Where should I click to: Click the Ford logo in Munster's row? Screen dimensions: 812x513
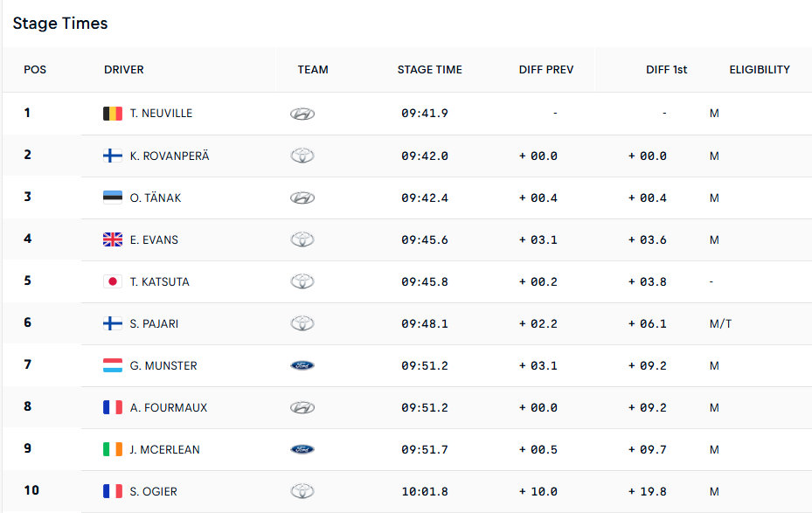[302, 365]
